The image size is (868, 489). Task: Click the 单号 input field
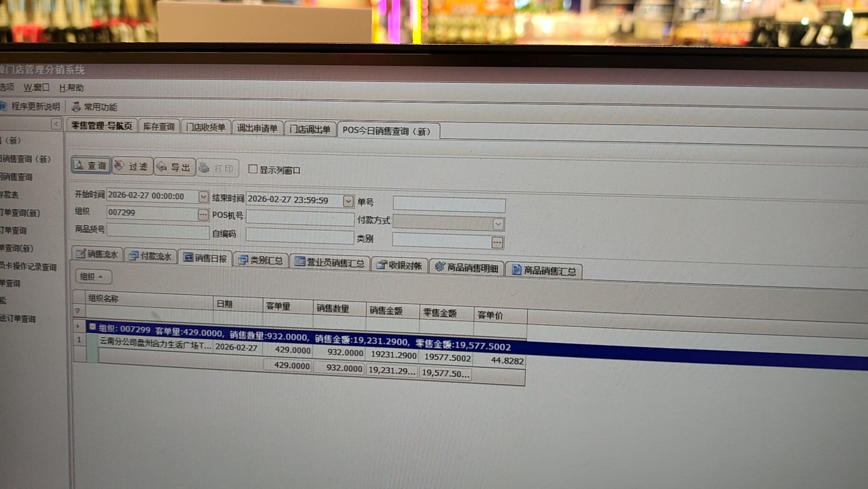(449, 205)
